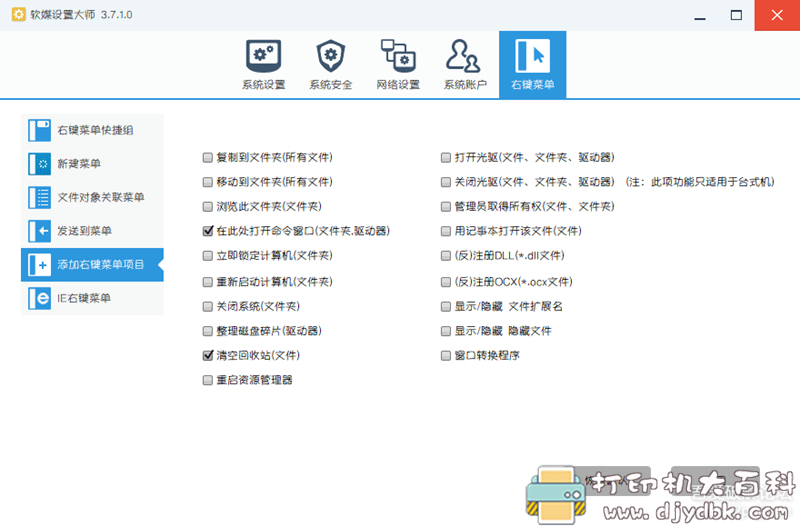Close the 软媒设置大师 window
This screenshot has width=800, height=526.
777,15
